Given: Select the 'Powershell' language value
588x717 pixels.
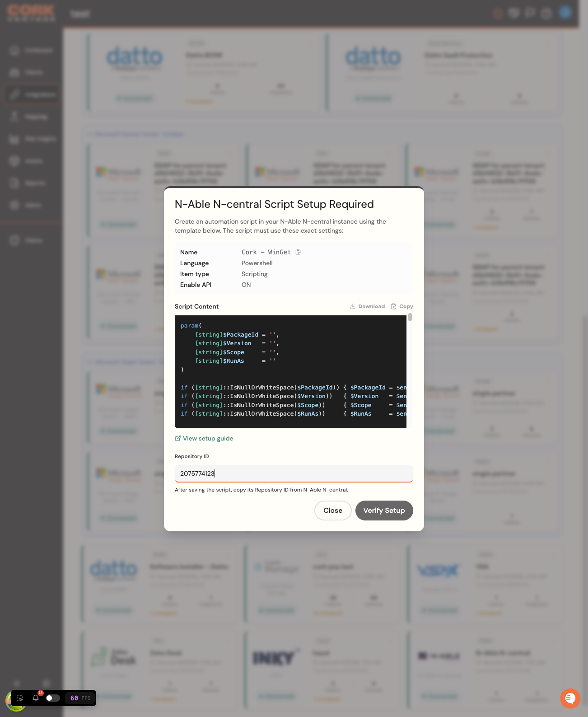Looking at the screenshot, I should [257, 263].
